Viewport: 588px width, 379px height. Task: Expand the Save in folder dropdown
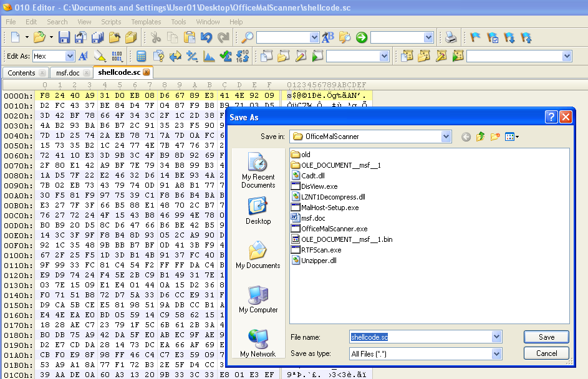click(x=446, y=137)
